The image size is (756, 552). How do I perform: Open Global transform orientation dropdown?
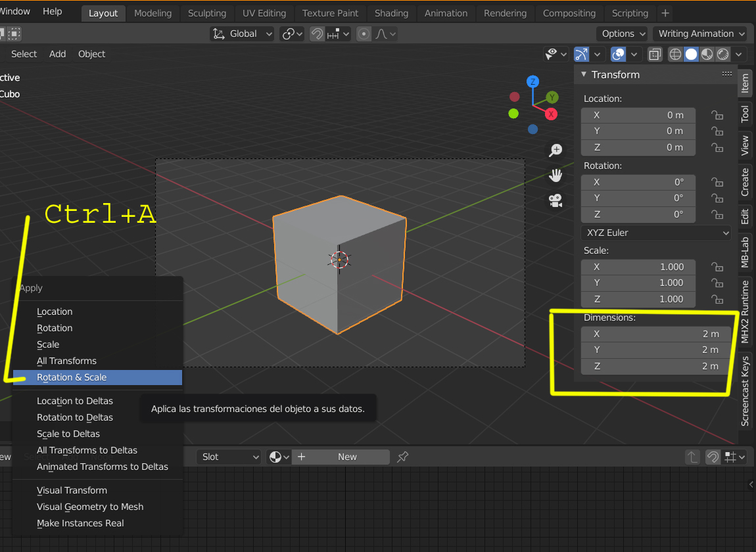[x=243, y=34]
